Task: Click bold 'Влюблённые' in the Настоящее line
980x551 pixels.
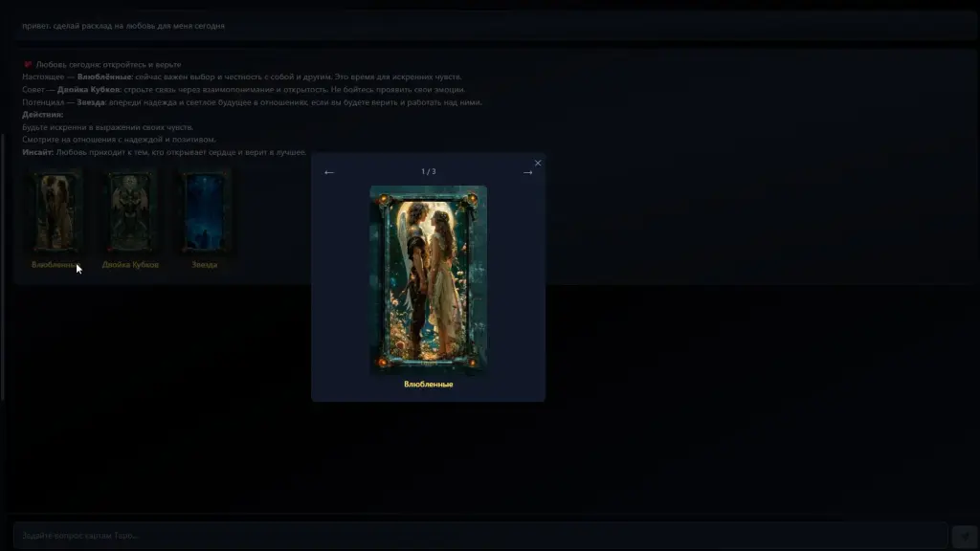Action: (x=104, y=77)
